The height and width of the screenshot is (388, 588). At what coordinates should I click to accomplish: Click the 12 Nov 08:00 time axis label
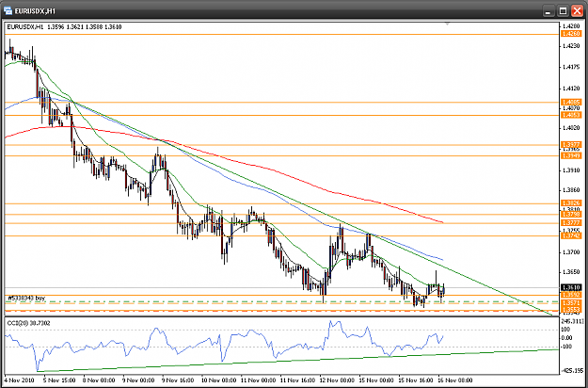(x=338, y=380)
